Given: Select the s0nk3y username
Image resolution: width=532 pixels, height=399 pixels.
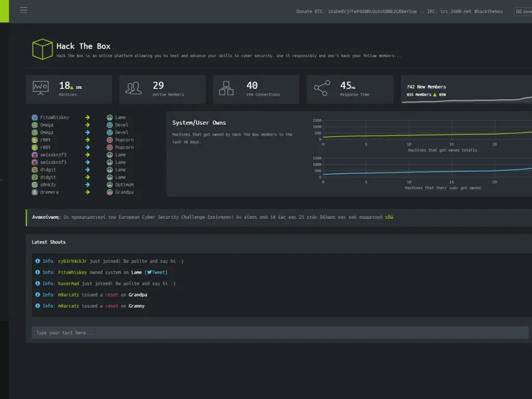Looking at the screenshot, I should click(48, 184).
